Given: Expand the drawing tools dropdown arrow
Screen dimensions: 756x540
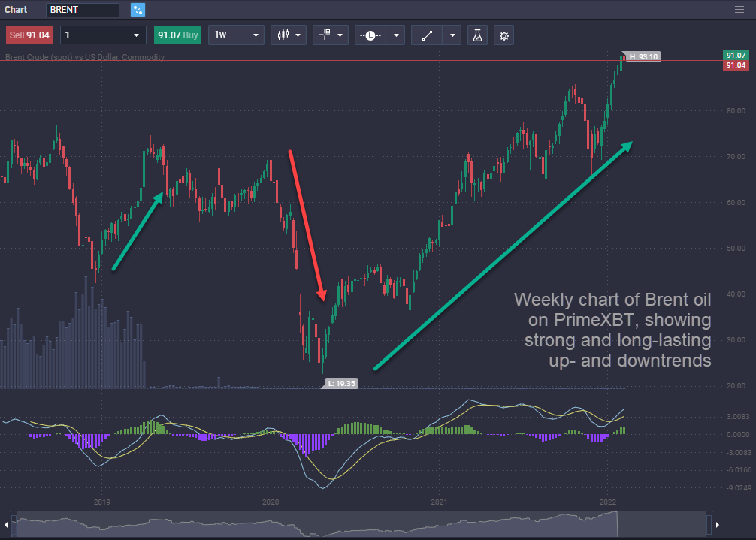Looking at the screenshot, I should click(451, 35).
